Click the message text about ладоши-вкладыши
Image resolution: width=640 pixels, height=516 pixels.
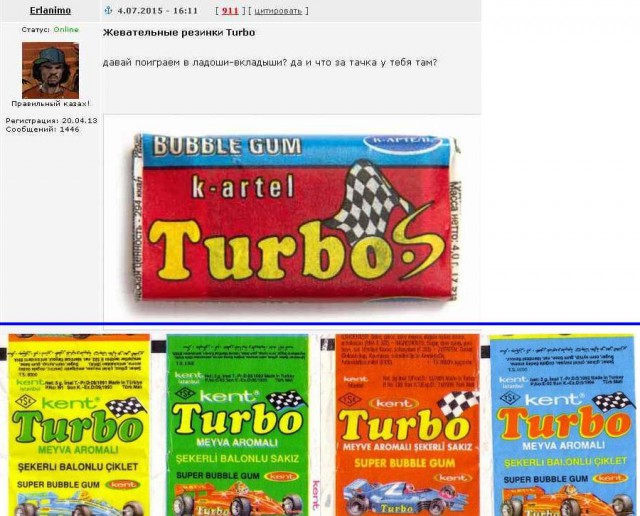pyautogui.click(x=270, y=63)
